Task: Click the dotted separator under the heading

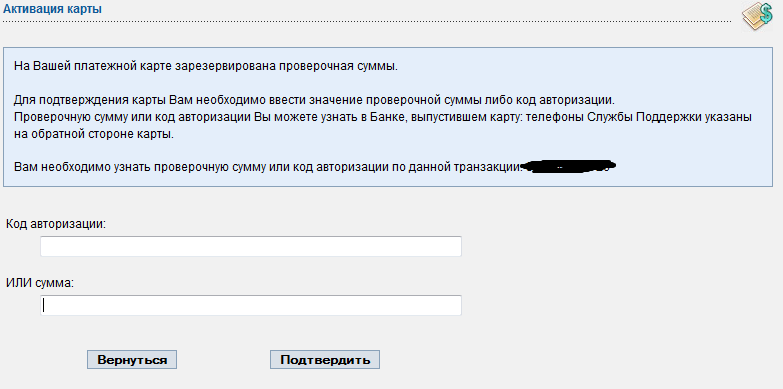Action: (367, 21)
